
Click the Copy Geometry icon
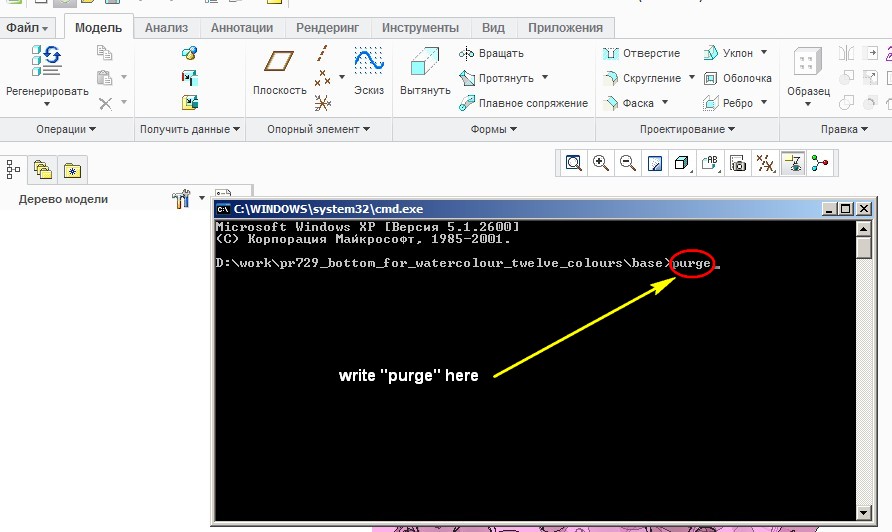[x=189, y=77]
